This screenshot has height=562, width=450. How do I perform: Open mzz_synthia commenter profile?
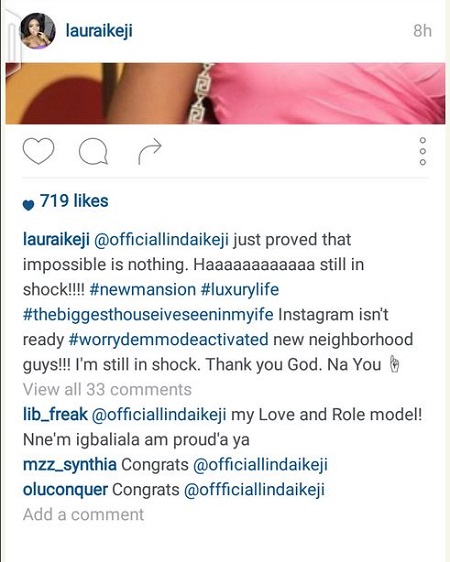click(x=70, y=465)
